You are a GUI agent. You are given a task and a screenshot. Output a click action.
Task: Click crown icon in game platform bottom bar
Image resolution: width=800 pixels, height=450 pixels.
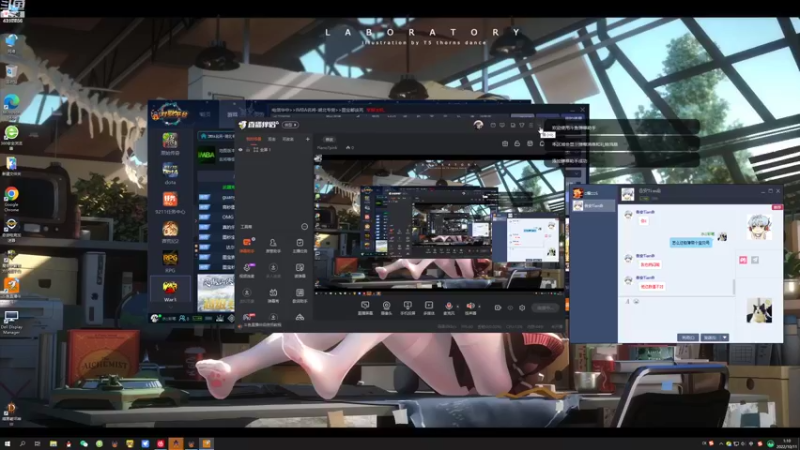pyautogui.click(x=220, y=318)
